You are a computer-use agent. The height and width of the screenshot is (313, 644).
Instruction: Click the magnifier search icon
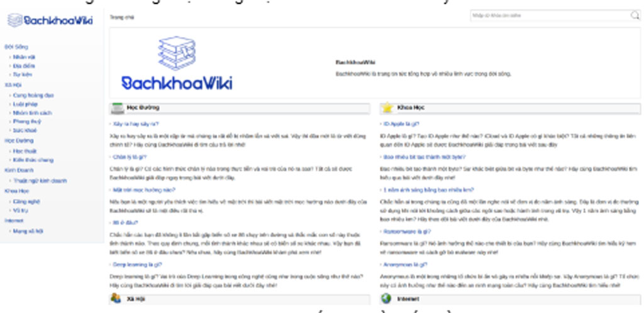(x=635, y=16)
